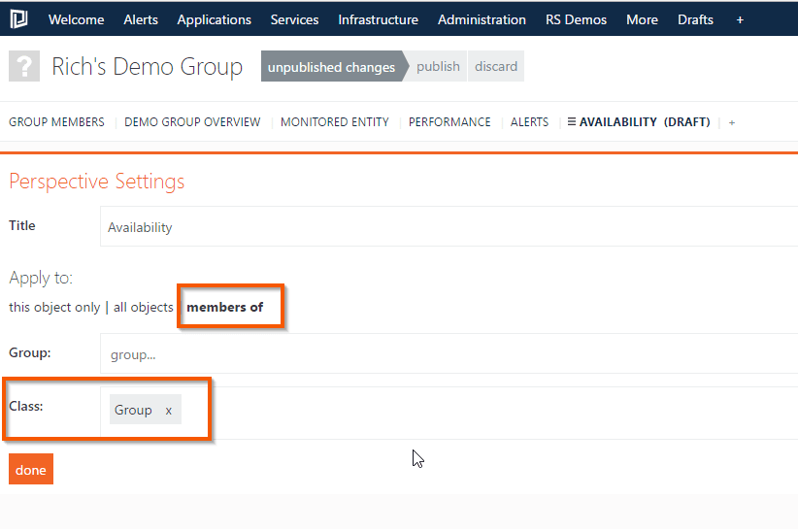Add a new perspective with plus icon
This screenshot has height=532, width=798.
[732, 122]
